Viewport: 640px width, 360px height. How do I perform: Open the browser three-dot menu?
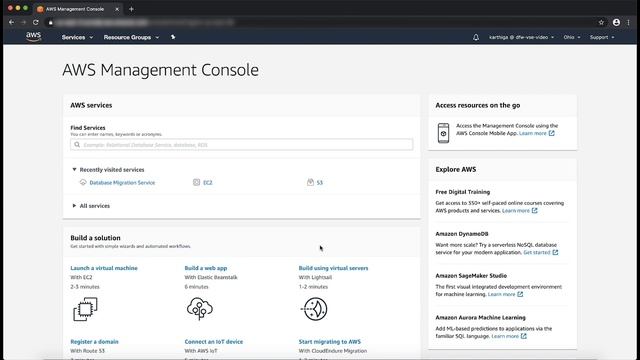coord(629,22)
